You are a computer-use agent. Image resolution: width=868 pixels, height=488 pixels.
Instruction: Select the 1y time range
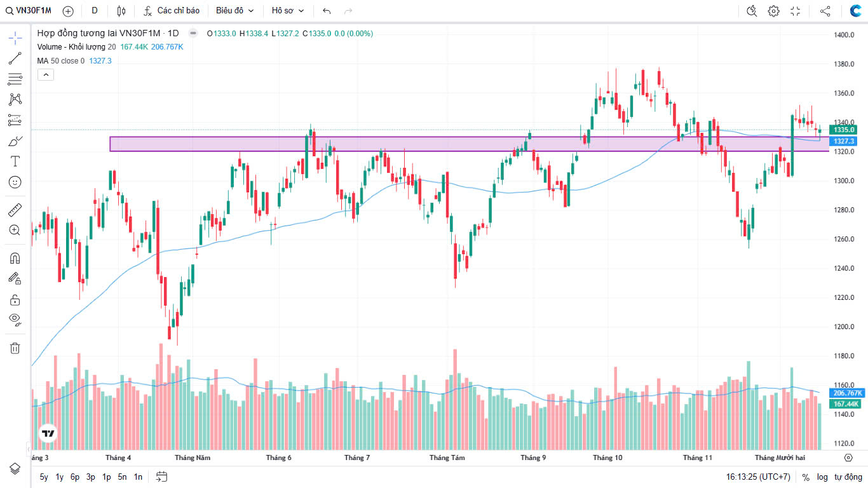click(60, 477)
